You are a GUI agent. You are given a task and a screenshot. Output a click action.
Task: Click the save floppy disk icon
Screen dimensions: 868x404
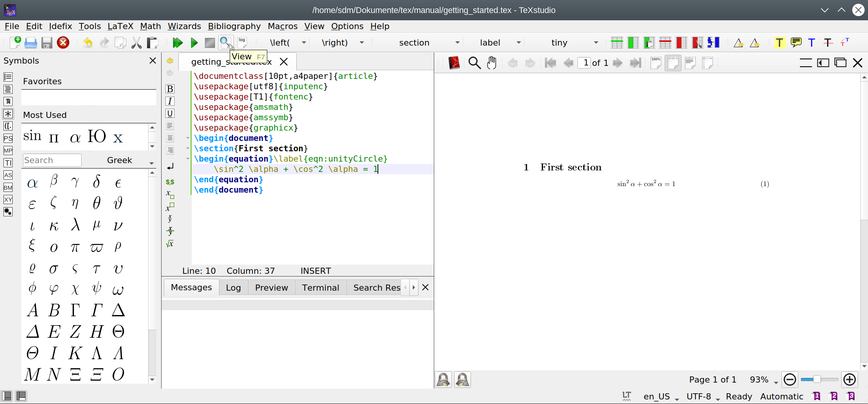click(47, 43)
